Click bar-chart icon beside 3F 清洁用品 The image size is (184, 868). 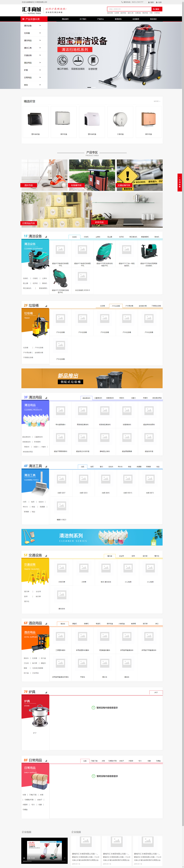pyautogui.click(x=46, y=398)
